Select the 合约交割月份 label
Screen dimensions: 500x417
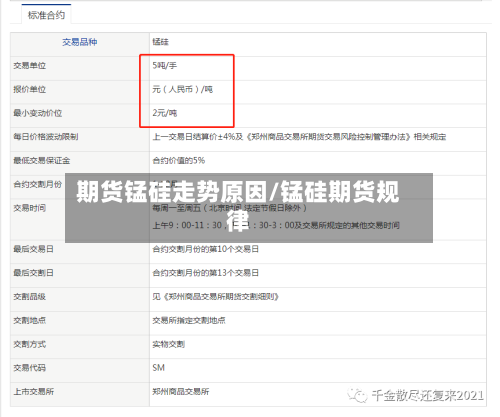pos(38,184)
